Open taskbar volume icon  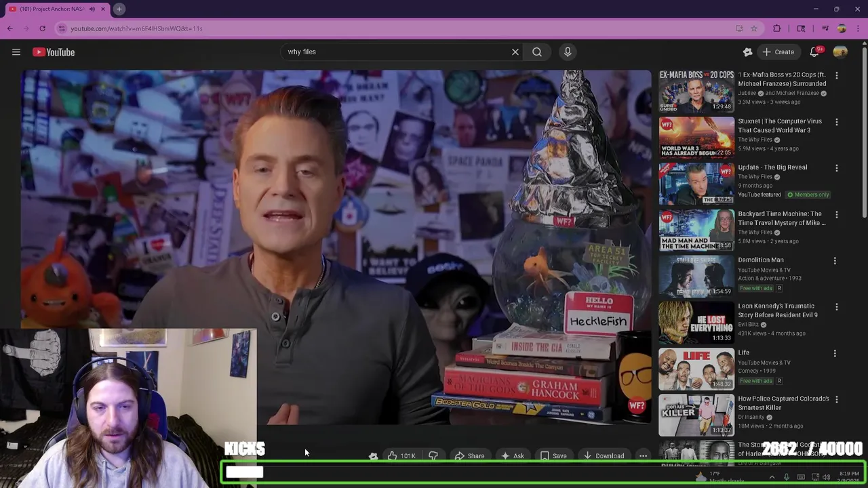point(827,477)
